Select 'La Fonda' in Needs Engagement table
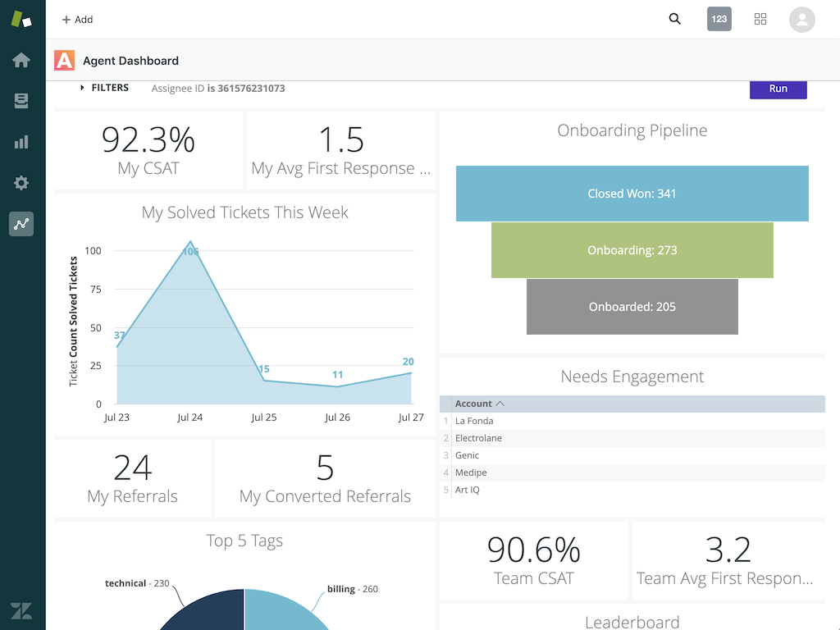The width and height of the screenshot is (840, 630). click(474, 420)
